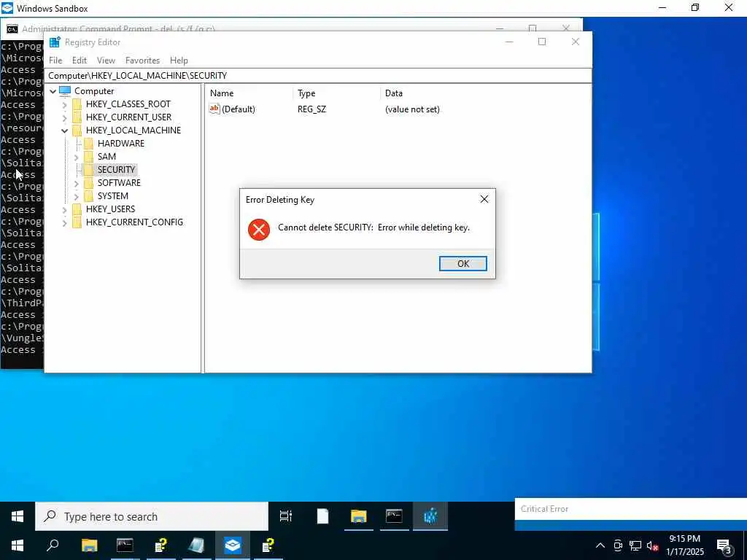Select the SYSTEM key label

pos(113,195)
